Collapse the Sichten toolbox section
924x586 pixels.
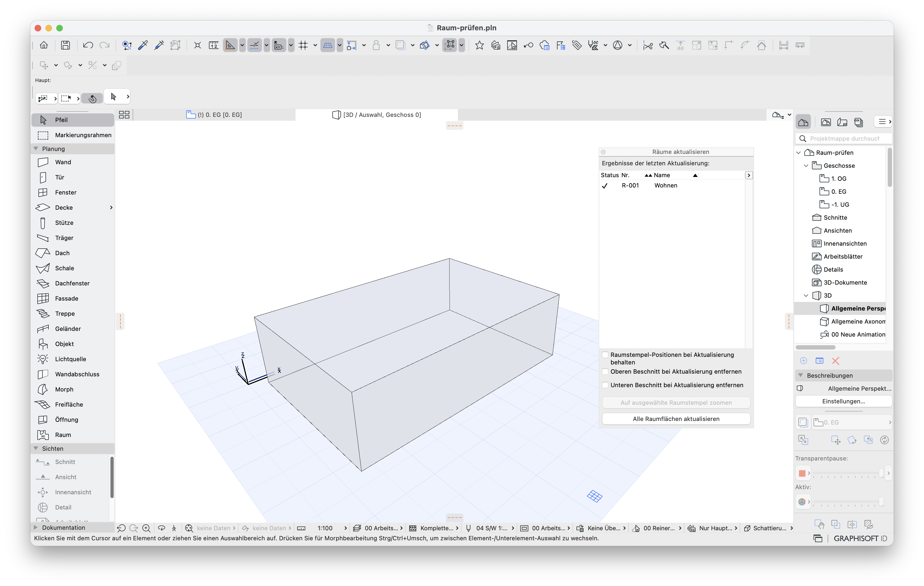click(36, 448)
